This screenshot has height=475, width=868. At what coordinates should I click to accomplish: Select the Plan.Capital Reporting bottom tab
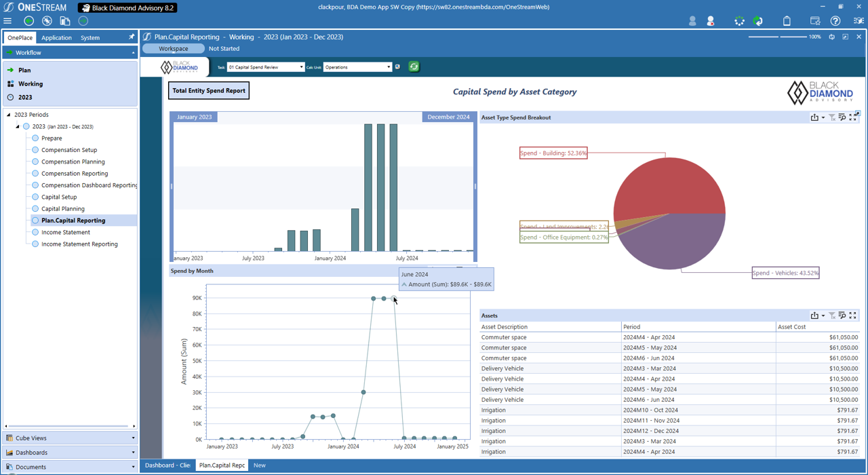point(222,465)
